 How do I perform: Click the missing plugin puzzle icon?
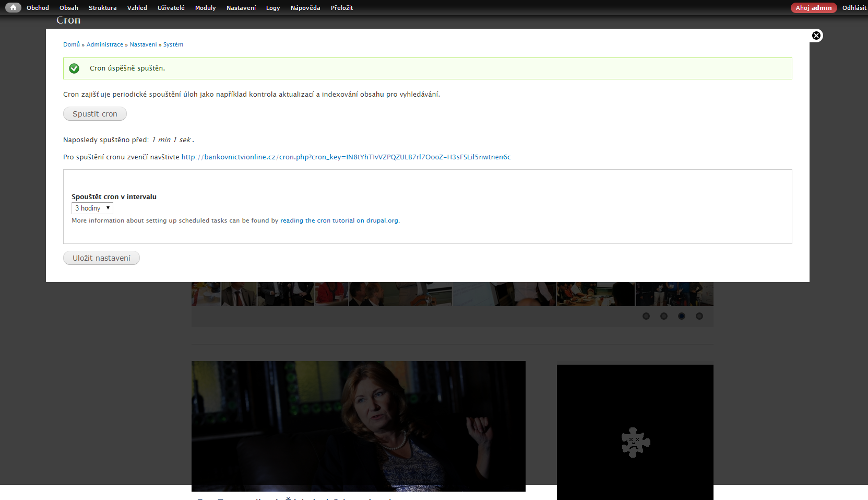[636, 443]
